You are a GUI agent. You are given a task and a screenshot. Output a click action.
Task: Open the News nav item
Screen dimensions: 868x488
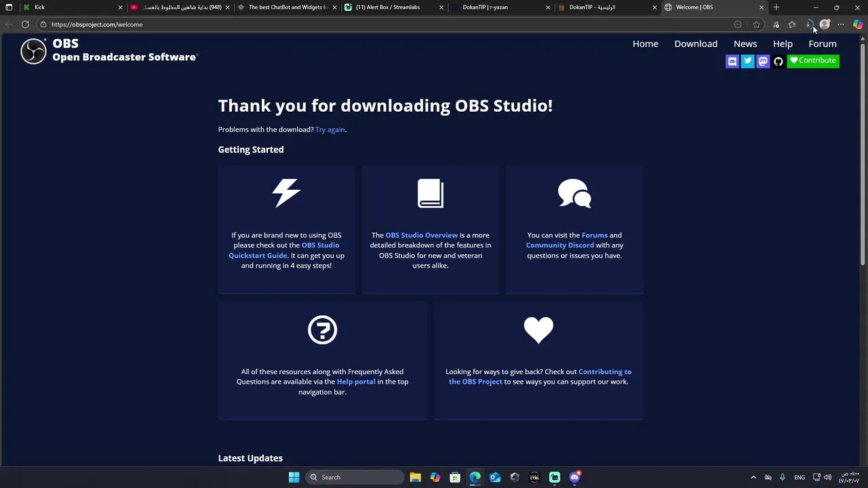(745, 43)
